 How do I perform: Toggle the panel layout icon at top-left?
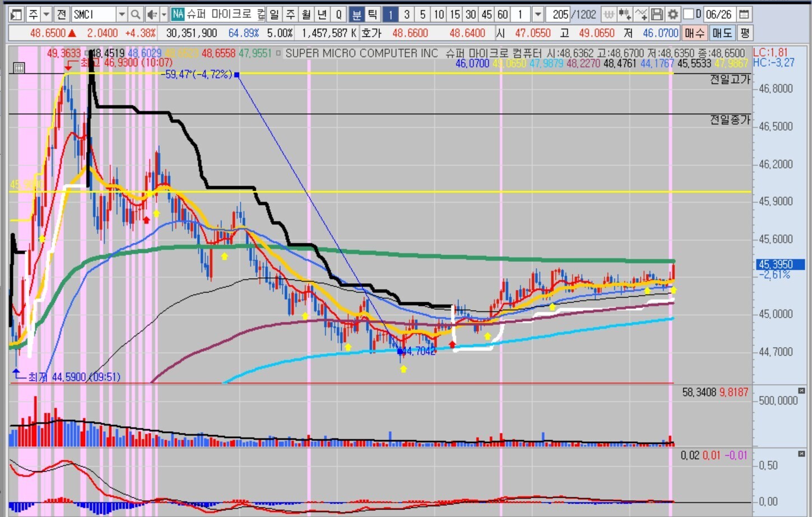[16, 14]
